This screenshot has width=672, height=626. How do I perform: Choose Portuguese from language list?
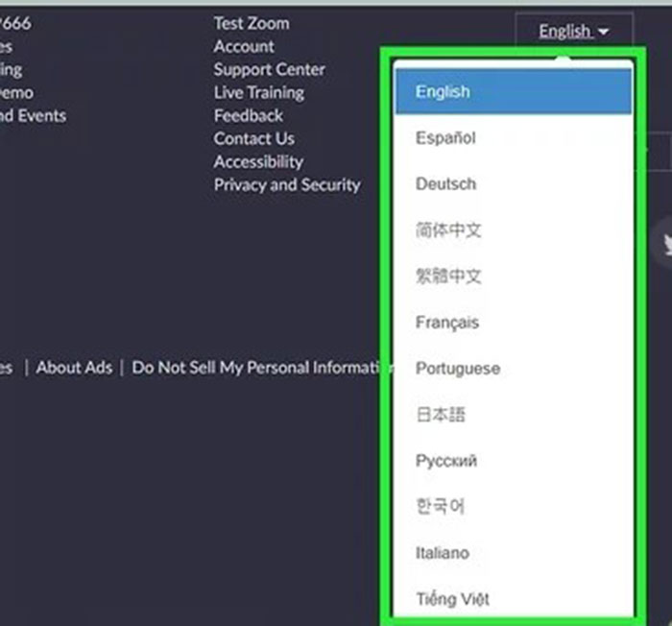(x=458, y=369)
